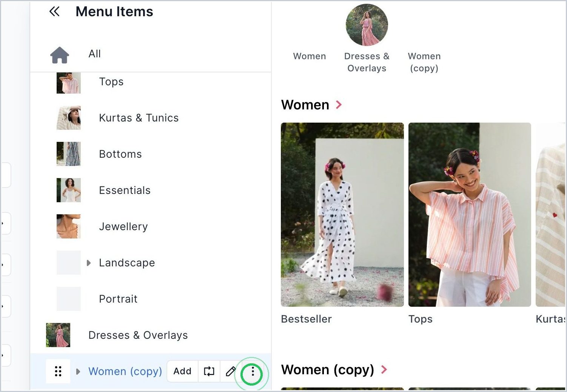The width and height of the screenshot is (567, 392).
Task: Select the Tops menu item
Action: coord(111,82)
